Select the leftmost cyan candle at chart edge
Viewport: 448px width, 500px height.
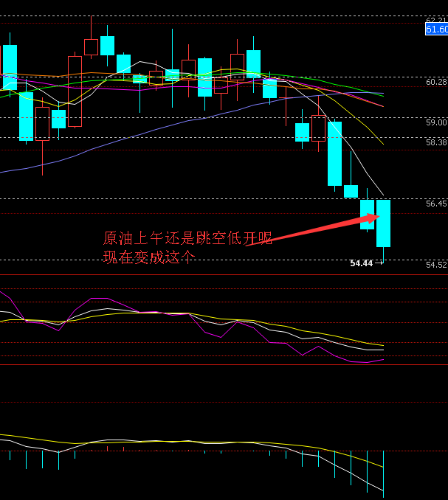10,67
